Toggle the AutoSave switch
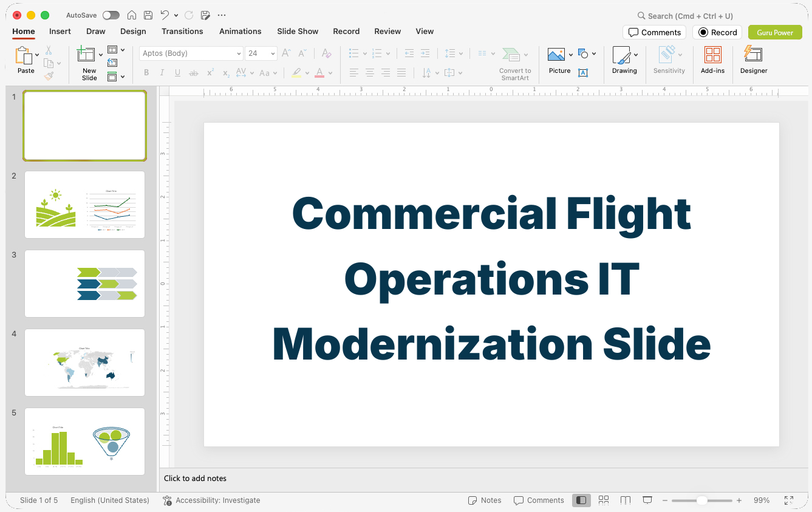The height and width of the screenshot is (512, 812). pyautogui.click(x=111, y=15)
